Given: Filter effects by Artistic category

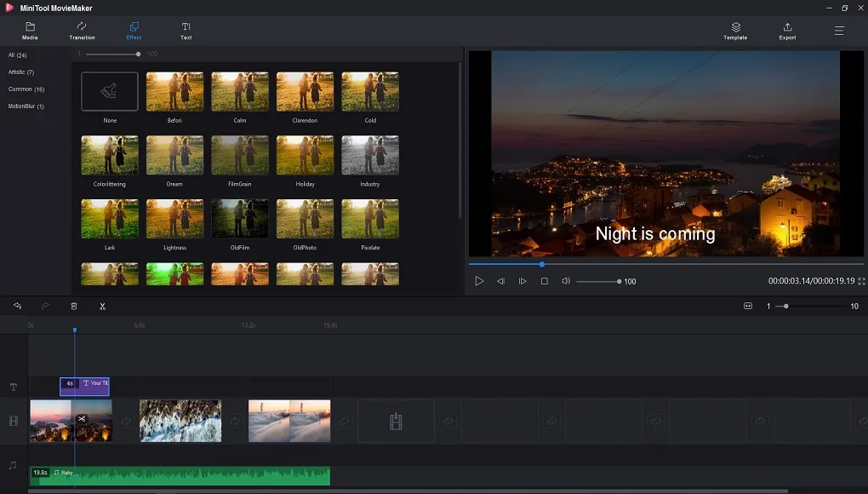Looking at the screenshot, I should (x=21, y=72).
